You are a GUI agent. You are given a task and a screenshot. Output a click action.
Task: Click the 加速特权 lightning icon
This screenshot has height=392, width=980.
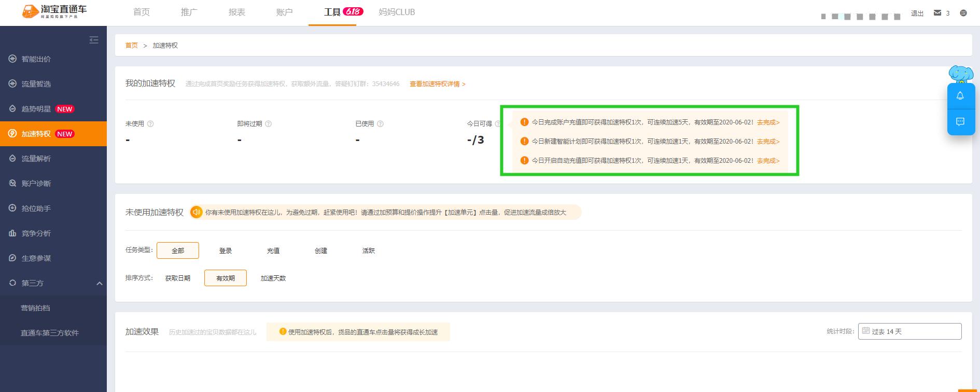[12, 134]
